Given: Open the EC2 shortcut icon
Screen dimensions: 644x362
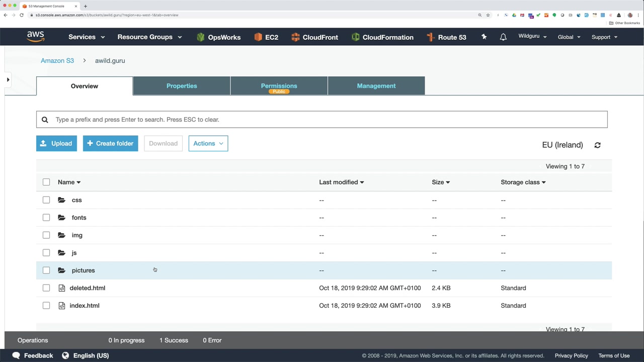Looking at the screenshot, I should (x=258, y=37).
